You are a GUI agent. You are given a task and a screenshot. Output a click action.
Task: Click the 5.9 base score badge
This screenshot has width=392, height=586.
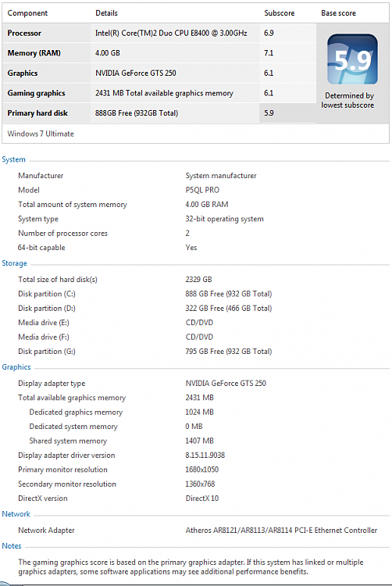(x=352, y=59)
